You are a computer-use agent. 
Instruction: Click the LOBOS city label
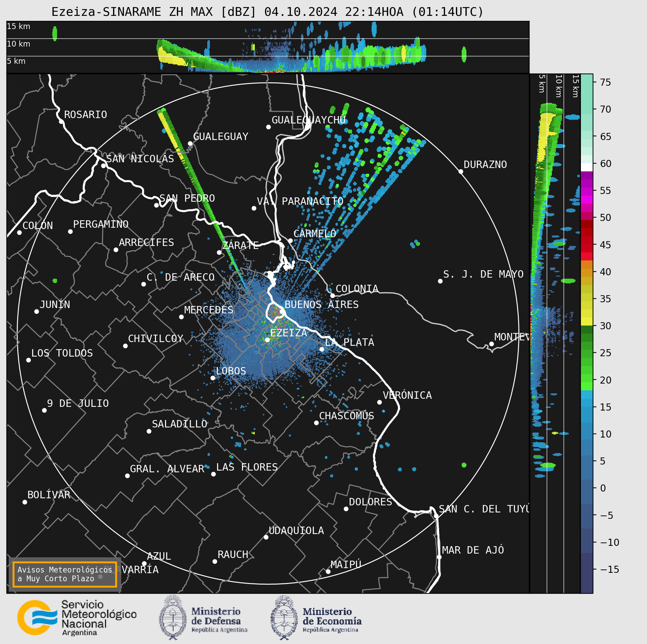coord(231,371)
